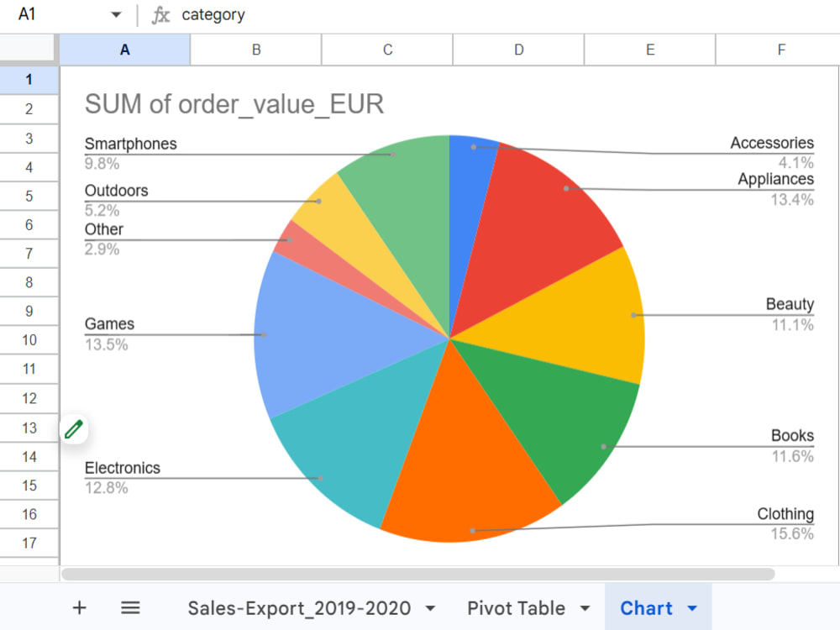Click the chart title SUM of order_value_EUR
840x630 pixels.
(x=234, y=104)
